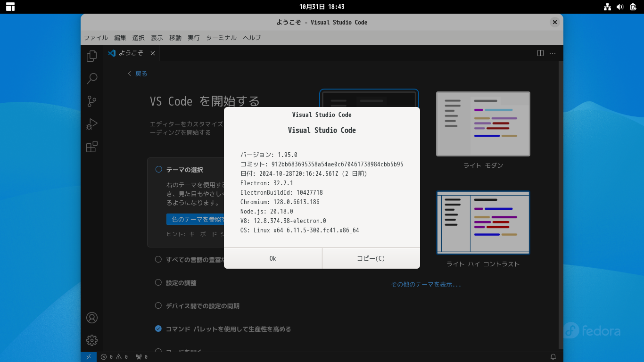Open the Manage gear icon
This screenshot has width=644, height=362.
pyautogui.click(x=92, y=340)
